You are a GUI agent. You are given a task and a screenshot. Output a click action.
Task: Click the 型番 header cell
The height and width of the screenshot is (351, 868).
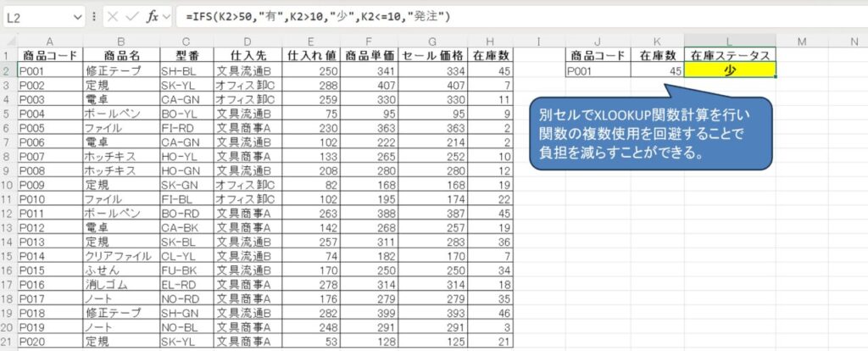(186, 55)
